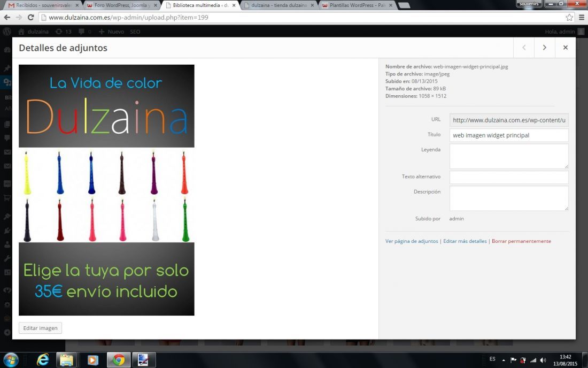Open Ver página de adjuntos link
Screen dimensions: 588x368
point(412,241)
